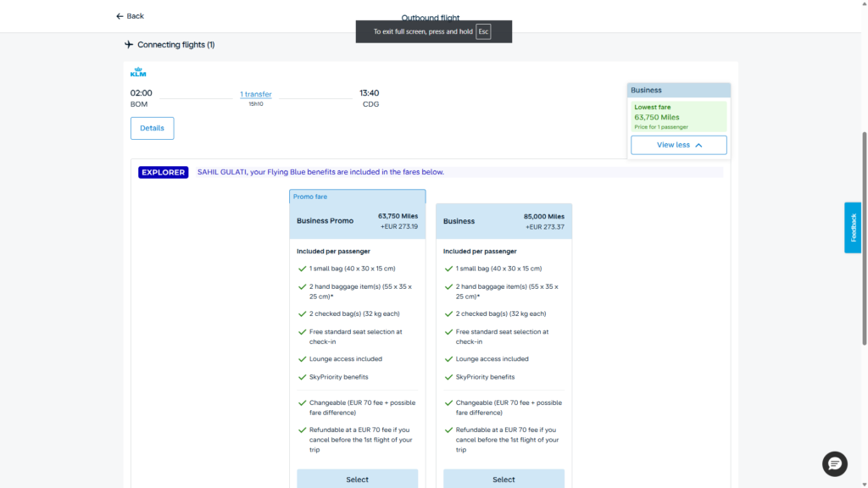This screenshot has height=488, width=868.
Task: Click the Esc key hint icon
Action: [x=483, y=31]
